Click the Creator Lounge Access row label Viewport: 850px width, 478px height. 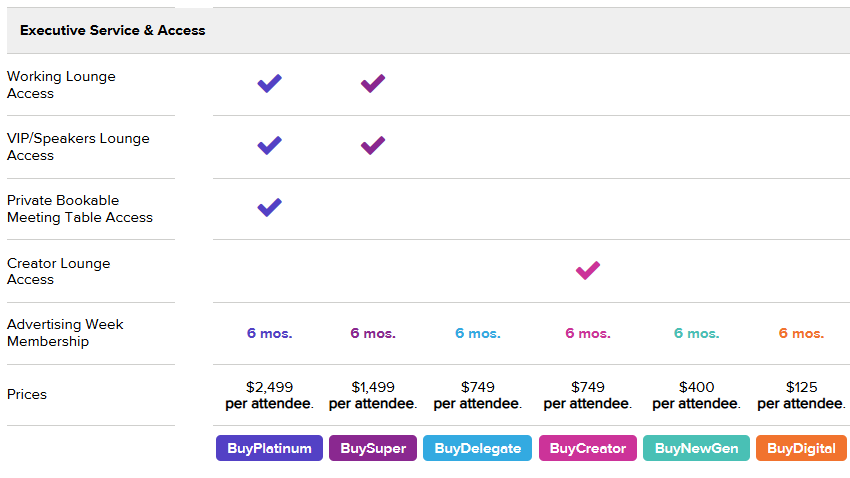[x=59, y=271]
